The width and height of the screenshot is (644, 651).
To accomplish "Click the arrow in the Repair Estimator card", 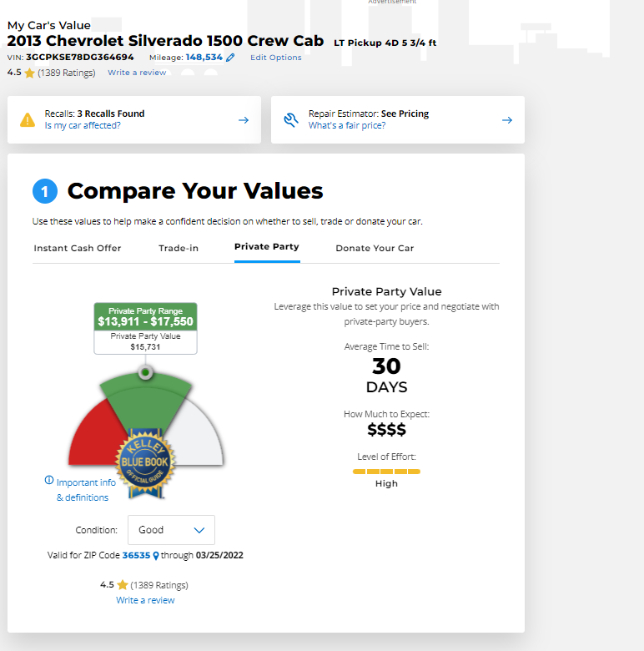I will click(x=506, y=120).
